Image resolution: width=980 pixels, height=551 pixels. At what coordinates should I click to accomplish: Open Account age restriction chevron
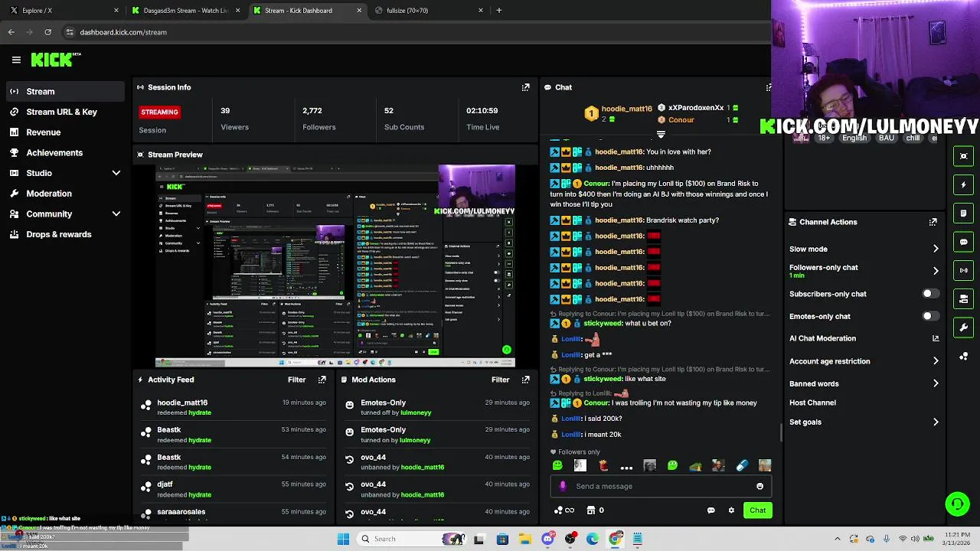[x=936, y=361]
